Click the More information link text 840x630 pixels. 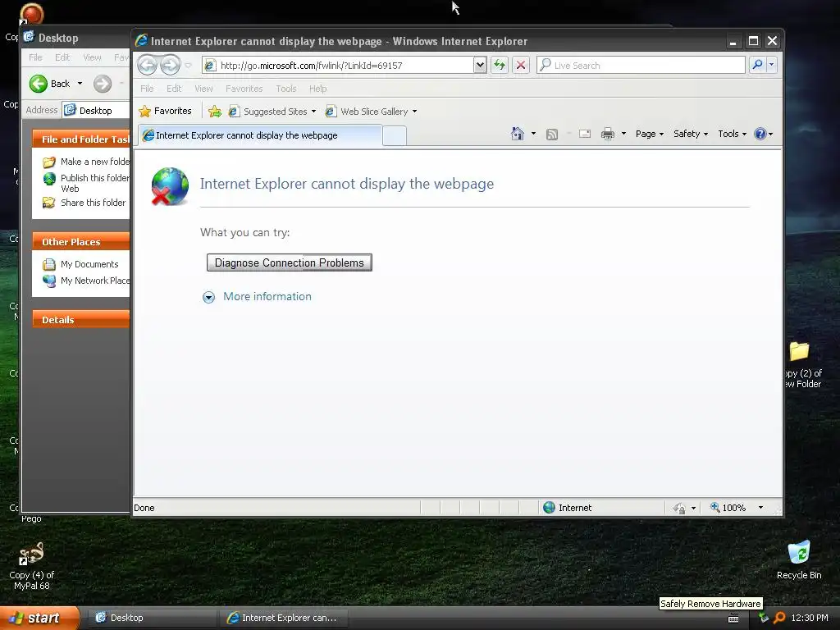coord(267,296)
